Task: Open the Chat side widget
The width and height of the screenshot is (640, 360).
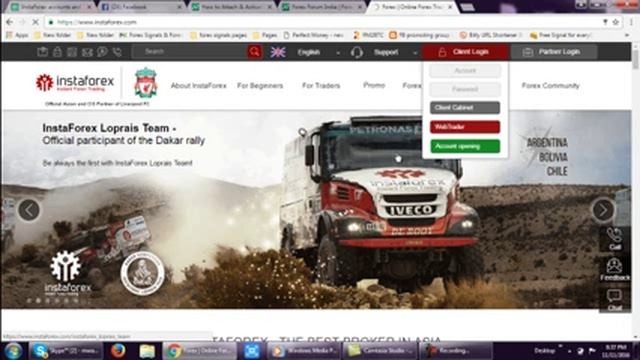Action: tap(614, 300)
